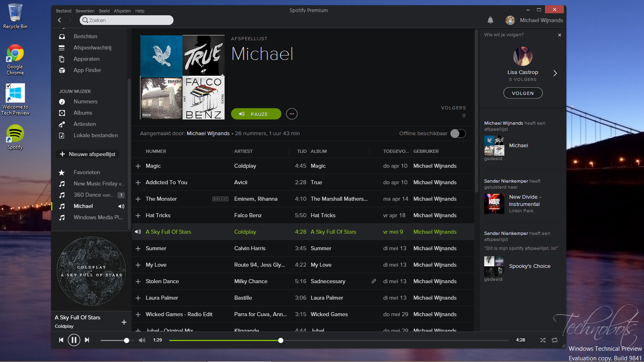Open Spotify desktop shortcut
Screen dimensions: 644x362
click(x=15, y=137)
